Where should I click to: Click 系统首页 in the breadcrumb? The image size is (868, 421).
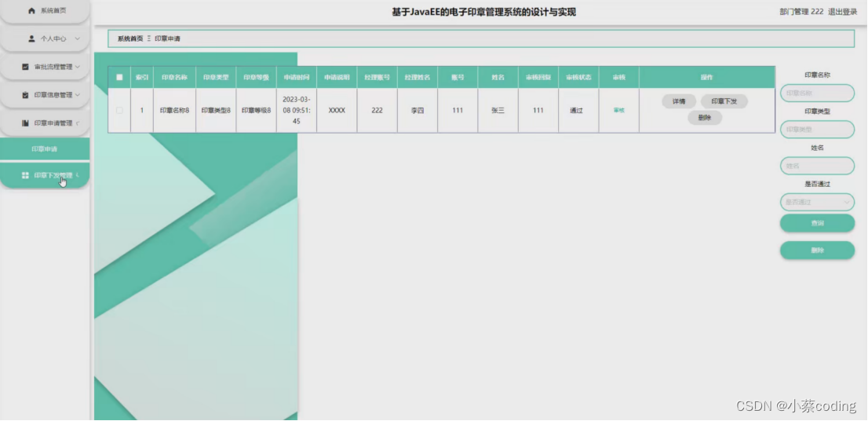click(130, 38)
